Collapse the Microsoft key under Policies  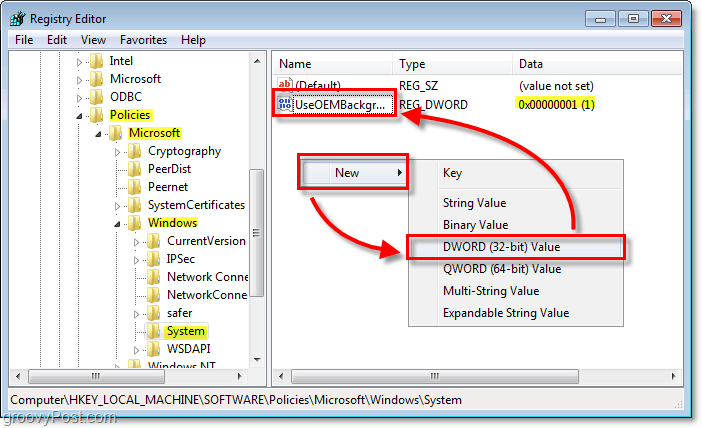[98, 134]
